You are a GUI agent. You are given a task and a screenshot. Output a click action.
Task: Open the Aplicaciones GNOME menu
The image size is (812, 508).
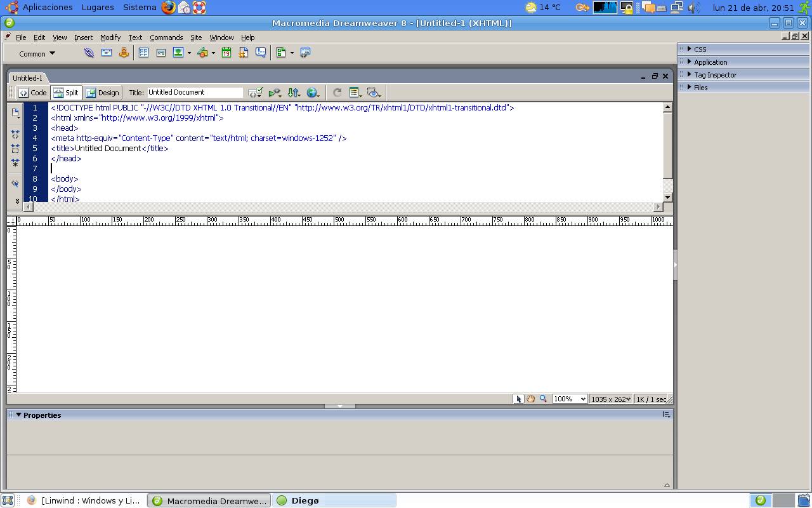(x=48, y=8)
